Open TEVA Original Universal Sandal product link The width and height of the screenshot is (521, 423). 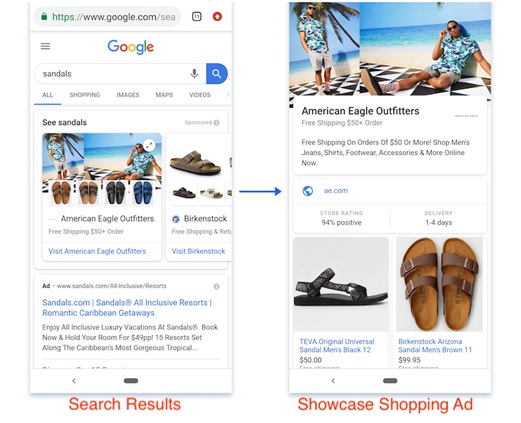click(337, 346)
